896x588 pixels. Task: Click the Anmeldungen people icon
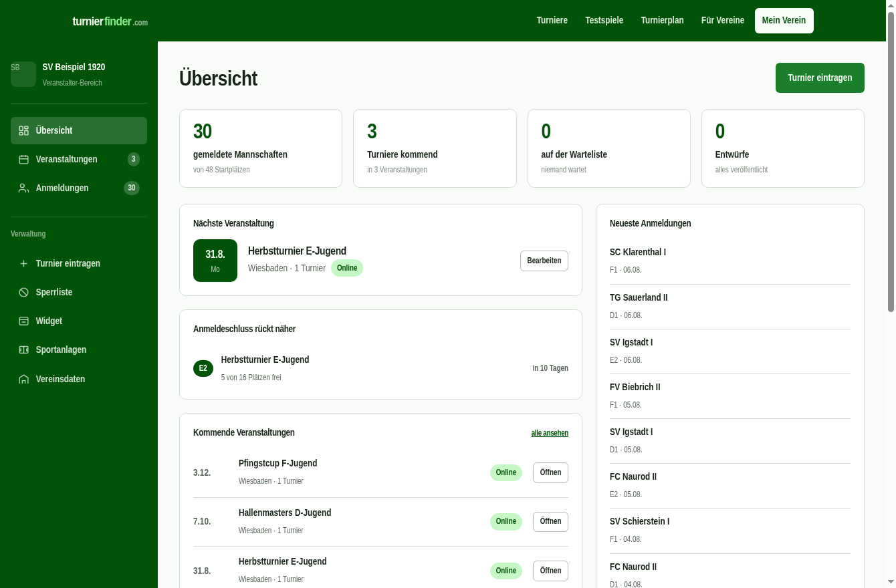pyautogui.click(x=23, y=188)
